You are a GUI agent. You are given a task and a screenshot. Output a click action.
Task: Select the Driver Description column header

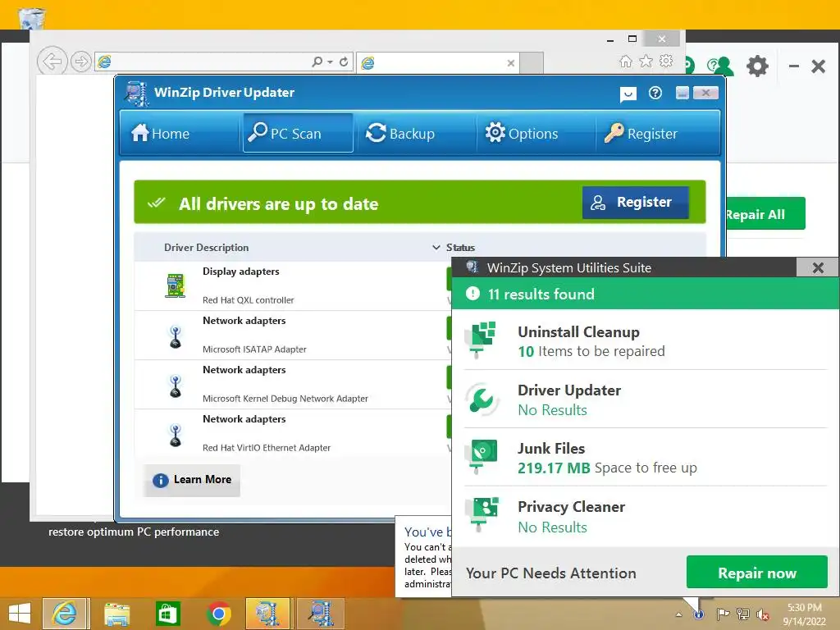[206, 248]
